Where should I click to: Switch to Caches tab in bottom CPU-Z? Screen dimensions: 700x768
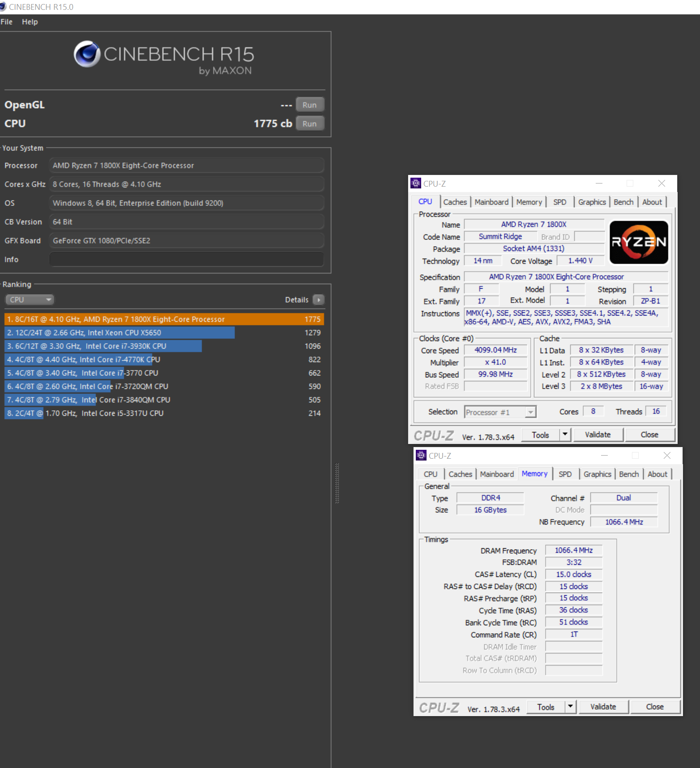click(461, 474)
